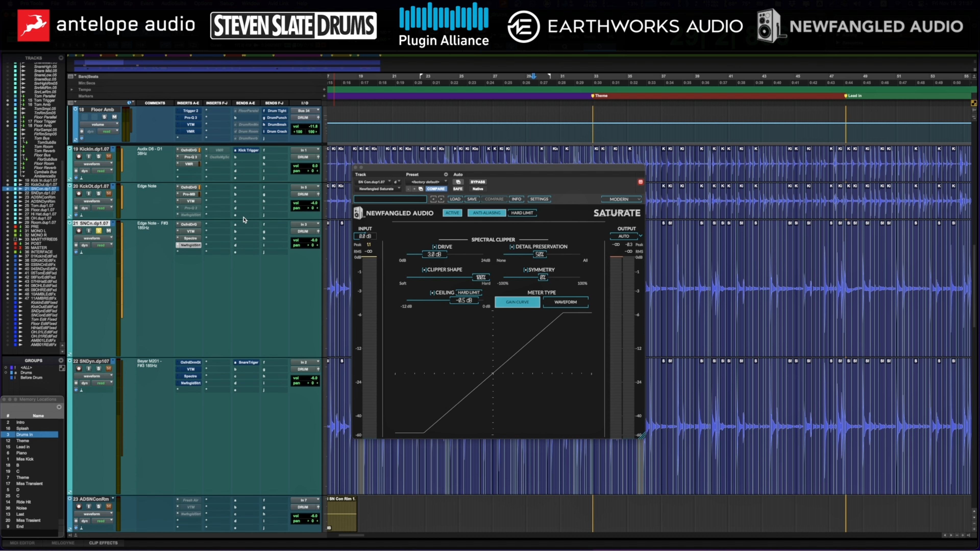Open read automation mode on 21 SNCn track
Screen dimensions: 980x551
103,245
